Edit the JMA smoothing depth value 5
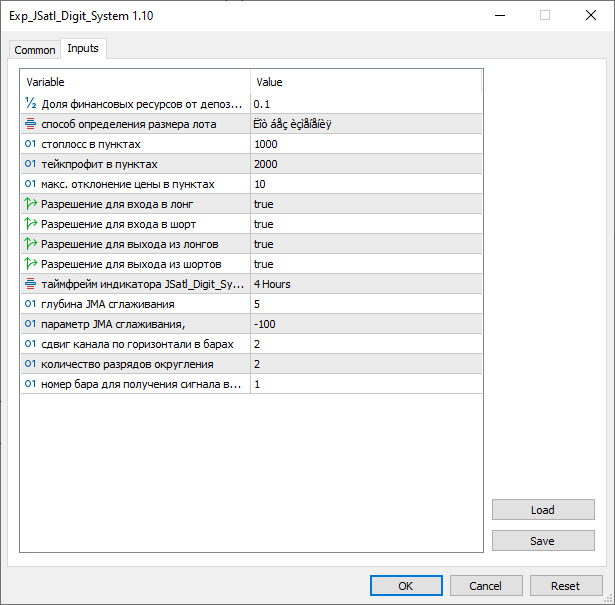 (x=366, y=304)
